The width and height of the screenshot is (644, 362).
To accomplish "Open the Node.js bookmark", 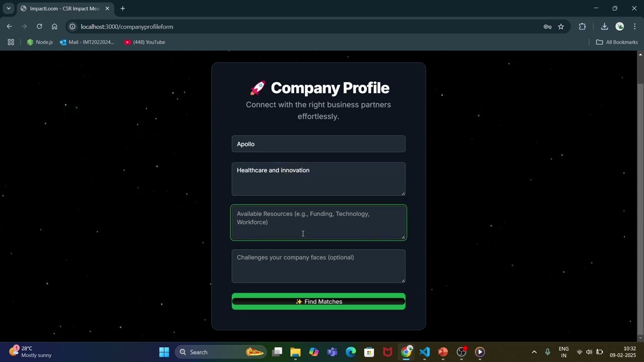I will pos(40,42).
